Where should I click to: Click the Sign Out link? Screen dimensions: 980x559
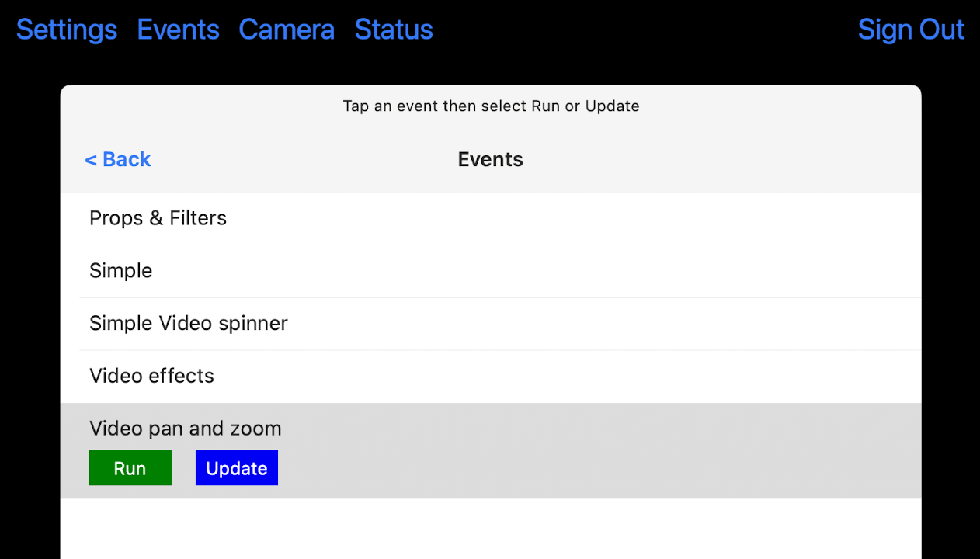point(910,30)
